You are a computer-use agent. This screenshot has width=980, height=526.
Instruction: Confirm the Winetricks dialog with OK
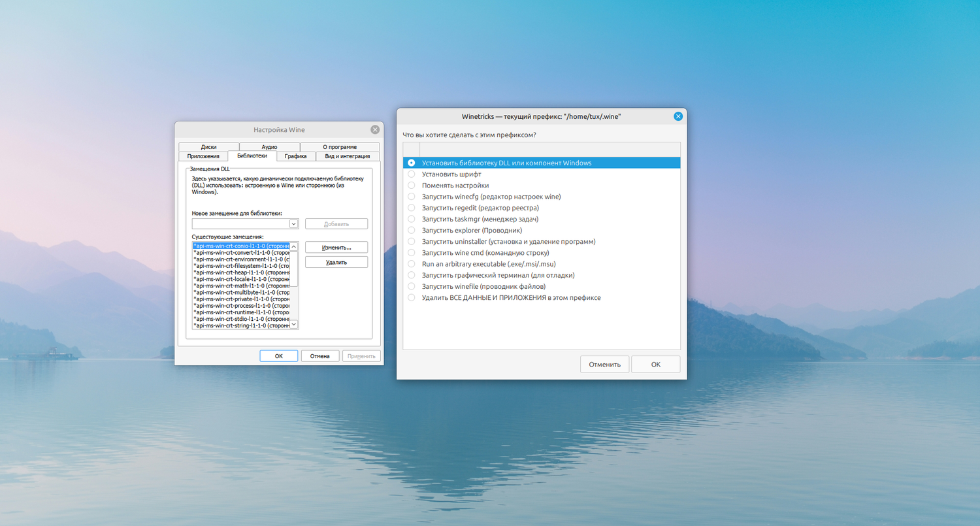point(656,365)
